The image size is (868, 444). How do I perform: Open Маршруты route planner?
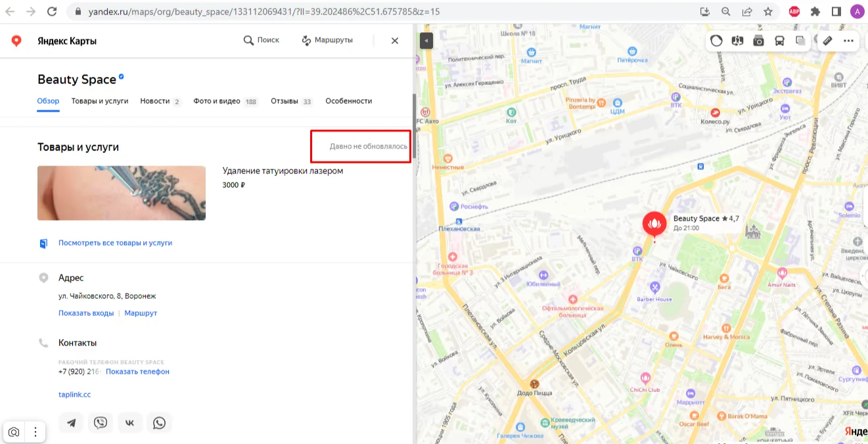pyautogui.click(x=327, y=40)
